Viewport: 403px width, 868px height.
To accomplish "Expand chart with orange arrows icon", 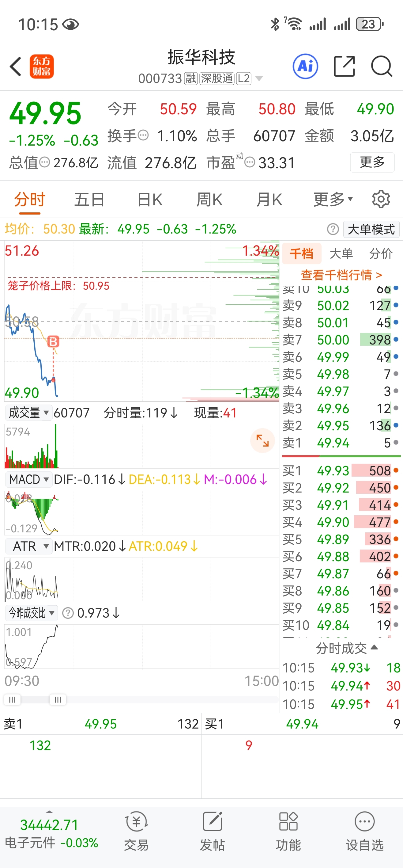I will 262,440.
